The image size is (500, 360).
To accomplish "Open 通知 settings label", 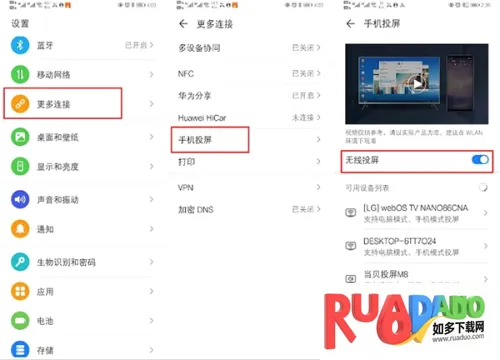I will coord(45,229).
